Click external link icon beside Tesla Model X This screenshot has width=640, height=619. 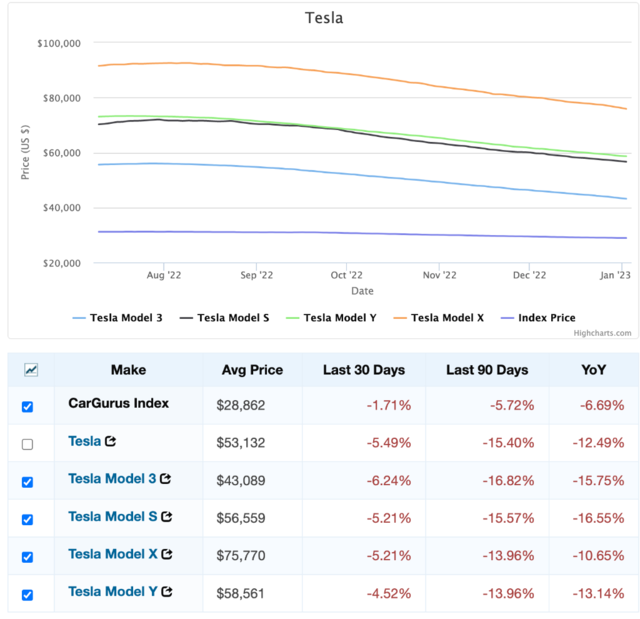pos(167,554)
